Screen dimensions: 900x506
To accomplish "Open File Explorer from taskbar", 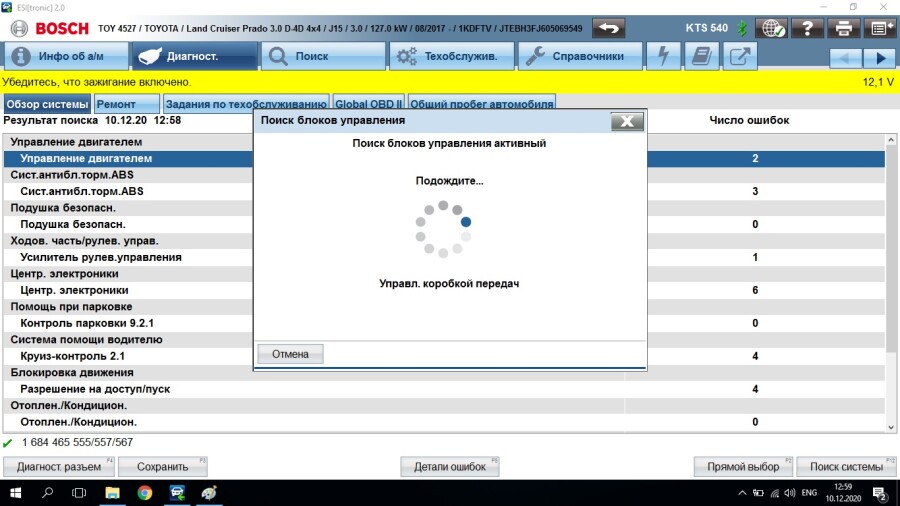I will coord(112,493).
